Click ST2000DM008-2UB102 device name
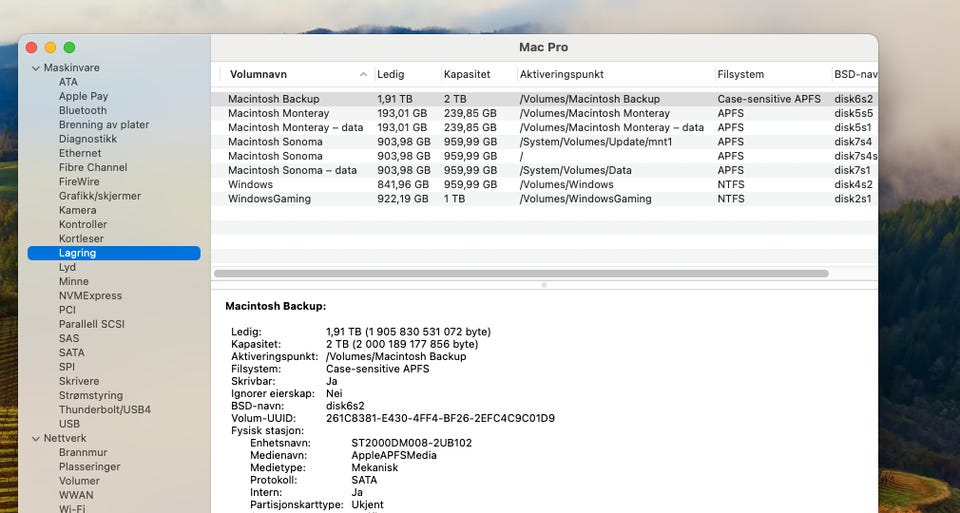Screen dimensions: 960x513 pyautogui.click(x=411, y=443)
